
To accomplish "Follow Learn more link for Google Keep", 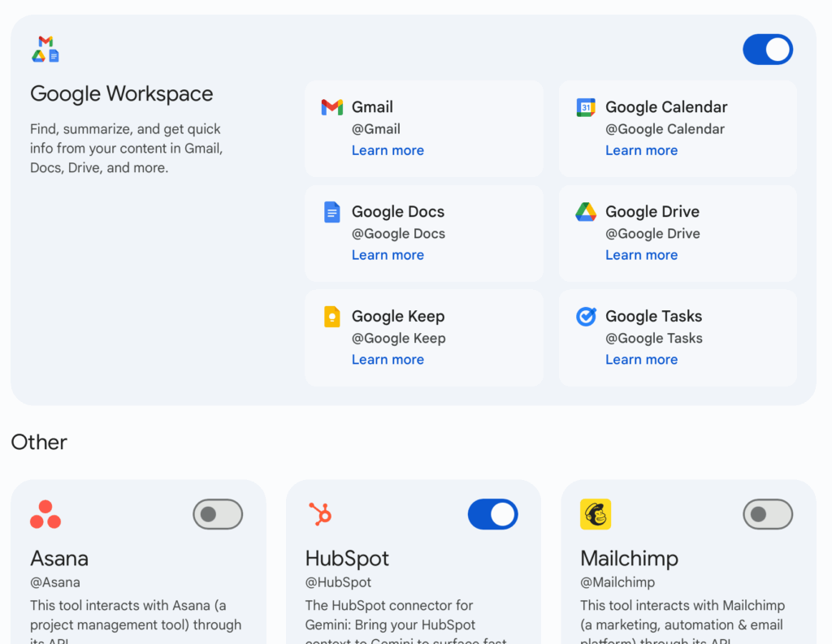I will [x=388, y=360].
